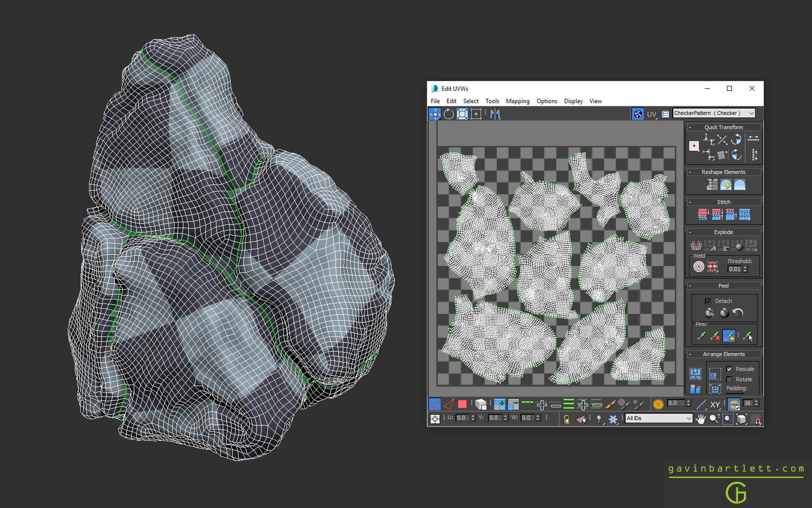812x508 pixels.
Task: Select Polygon sub-object mode red square
Action: pyautogui.click(x=462, y=404)
